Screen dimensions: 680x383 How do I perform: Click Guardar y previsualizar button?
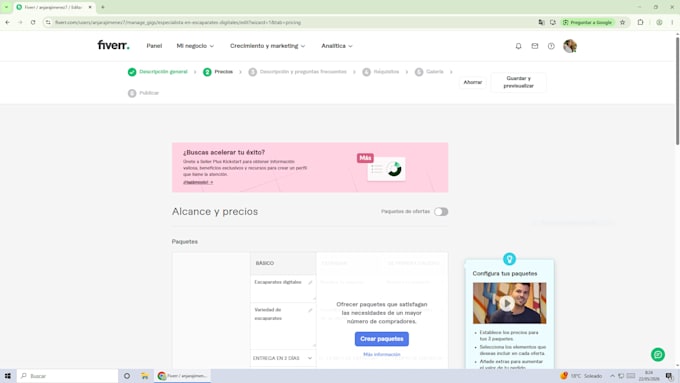518,82
